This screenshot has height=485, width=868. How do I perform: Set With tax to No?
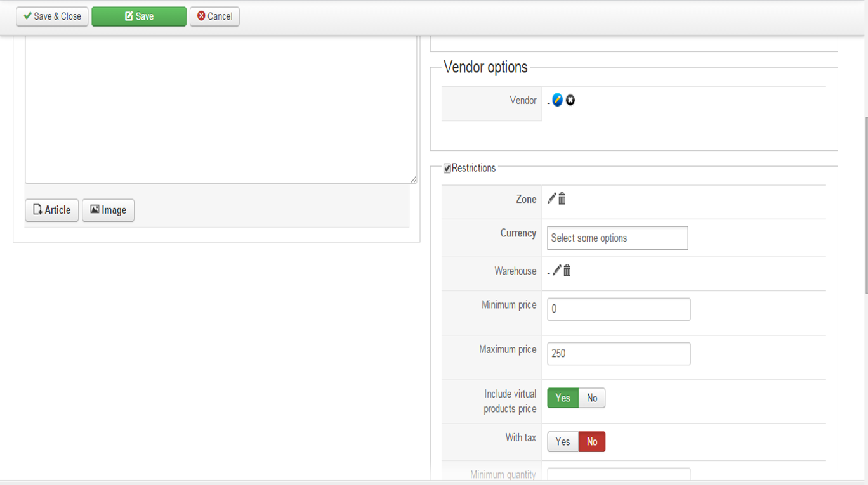[592, 442]
